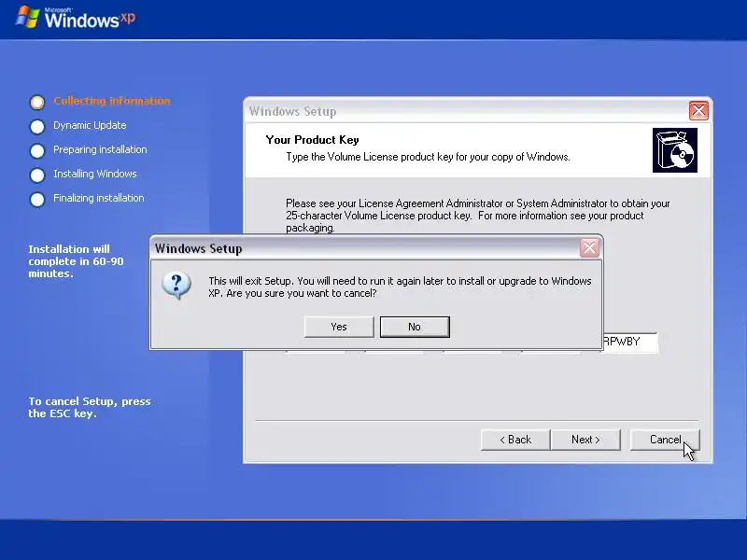Screen dimensions: 747x560
Task: Click the Collecting information step bullet
Action: [x=37, y=102]
